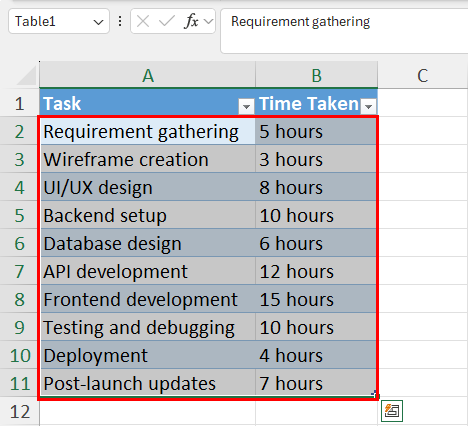Select row 7 header
Image resolution: width=468 pixels, height=426 pixels.
click(x=19, y=271)
